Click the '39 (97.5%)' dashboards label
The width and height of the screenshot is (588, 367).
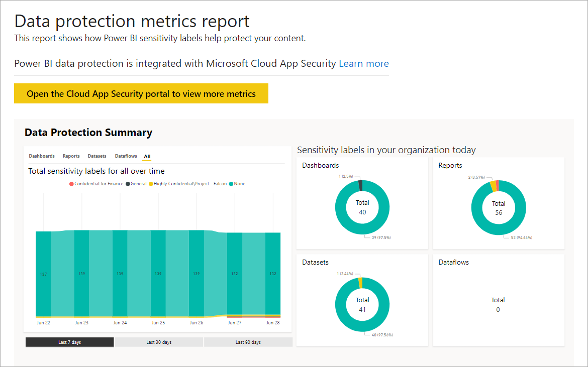click(x=381, y=238)
